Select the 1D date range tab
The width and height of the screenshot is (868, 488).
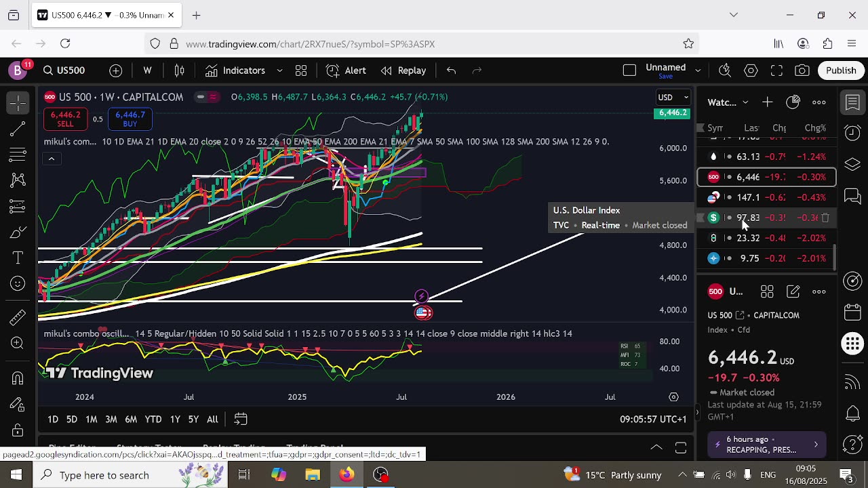click(52, 420)
